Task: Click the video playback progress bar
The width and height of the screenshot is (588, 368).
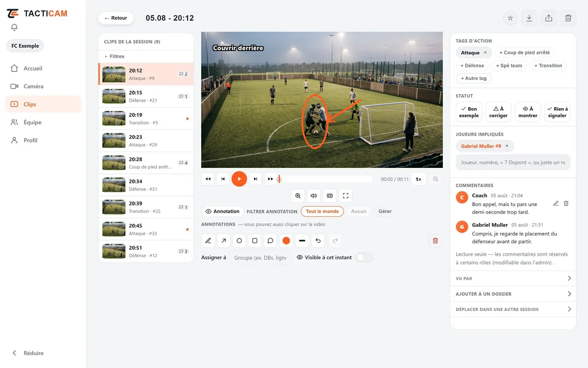Action: point(326,179)
